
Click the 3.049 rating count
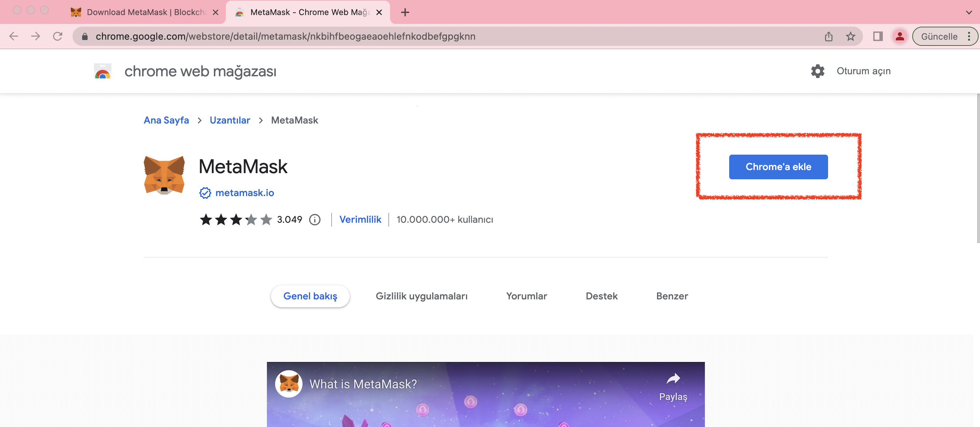289,219
